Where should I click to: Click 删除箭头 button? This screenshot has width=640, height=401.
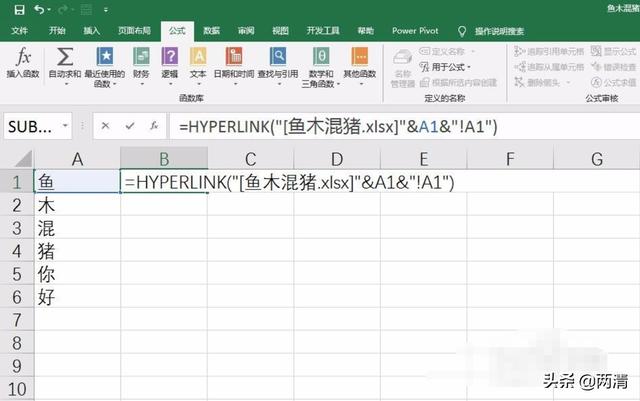click(538, 82)
